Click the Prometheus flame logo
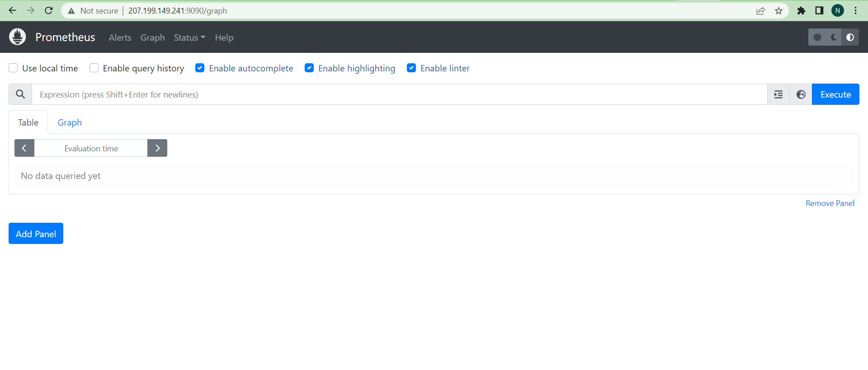Image resolution: width=868 pixels, height=370 pixels. (18, 37)
